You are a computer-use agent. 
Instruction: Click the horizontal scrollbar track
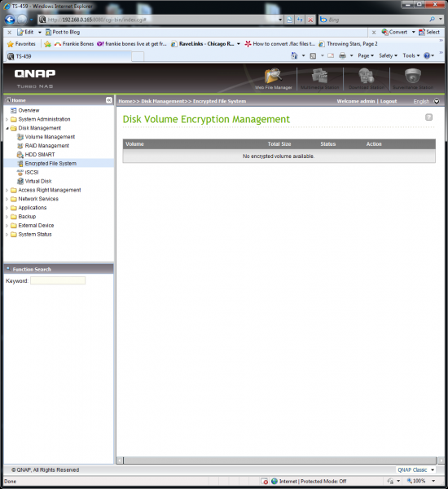coord(279,460)
